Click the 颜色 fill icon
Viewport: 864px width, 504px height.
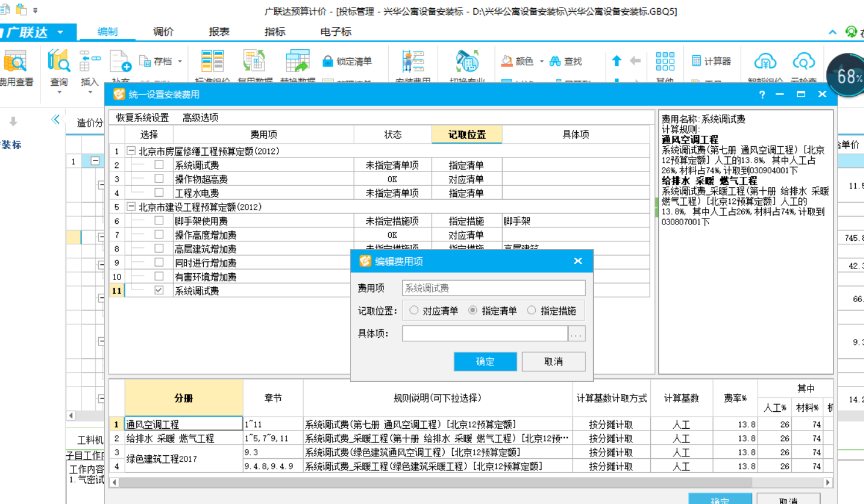(506, 61)
